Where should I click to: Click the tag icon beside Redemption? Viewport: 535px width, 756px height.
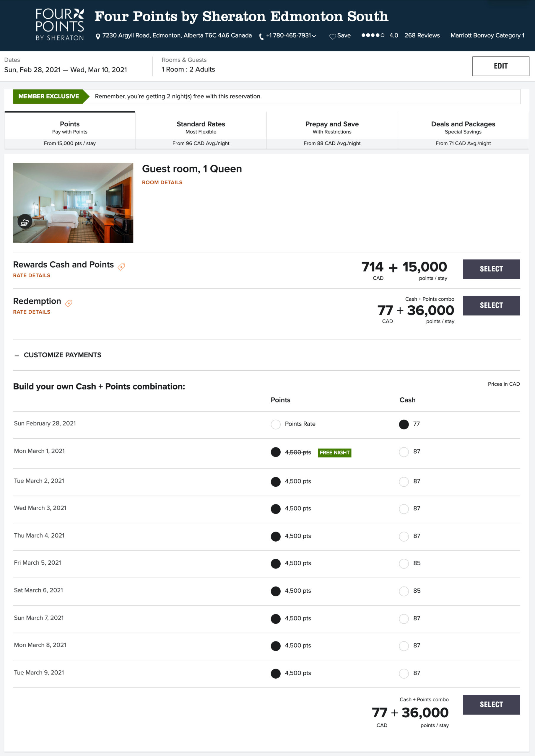69,303
